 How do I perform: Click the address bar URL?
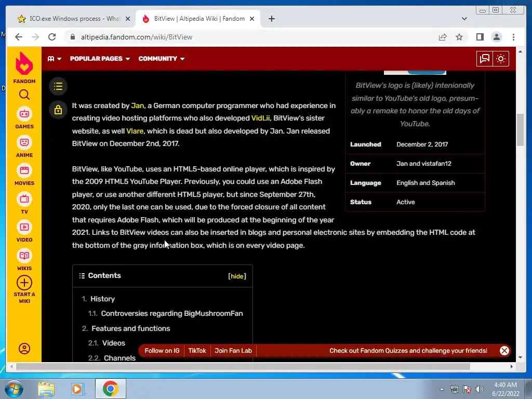[137, 37]
